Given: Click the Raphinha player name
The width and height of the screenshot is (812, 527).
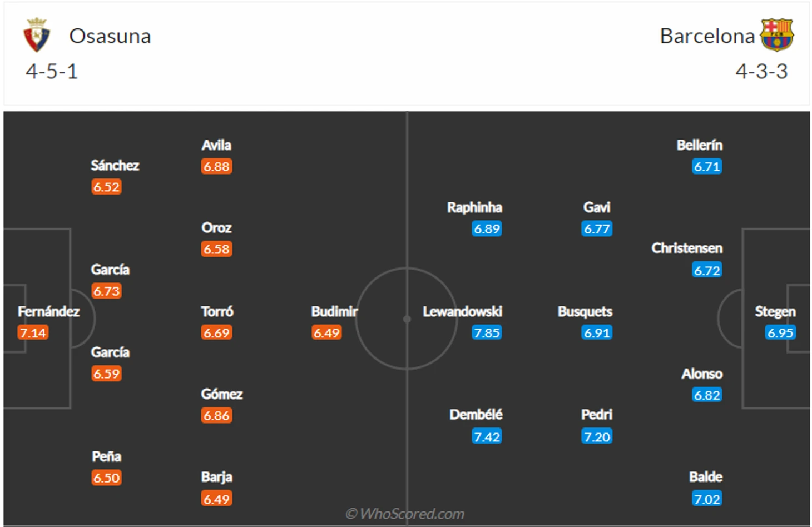Looking at the screenshot, I should pos(474,207).
